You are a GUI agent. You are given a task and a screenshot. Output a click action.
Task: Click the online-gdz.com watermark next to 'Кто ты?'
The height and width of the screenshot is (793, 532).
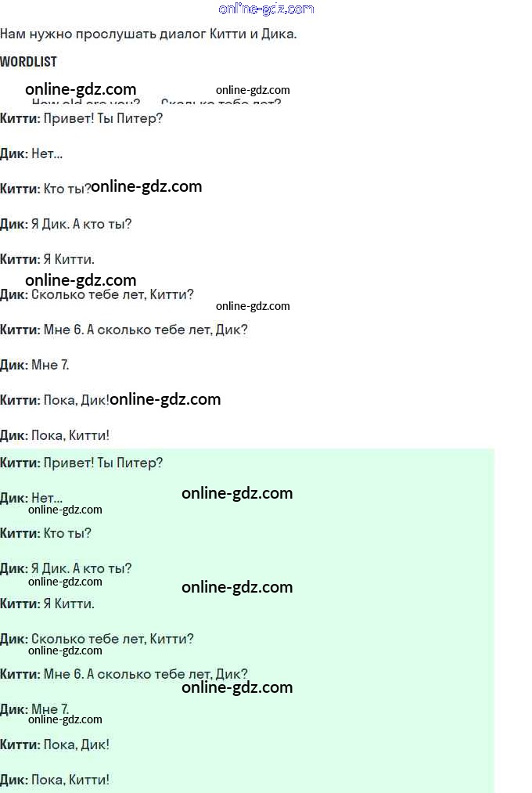(x=146, y=186)
